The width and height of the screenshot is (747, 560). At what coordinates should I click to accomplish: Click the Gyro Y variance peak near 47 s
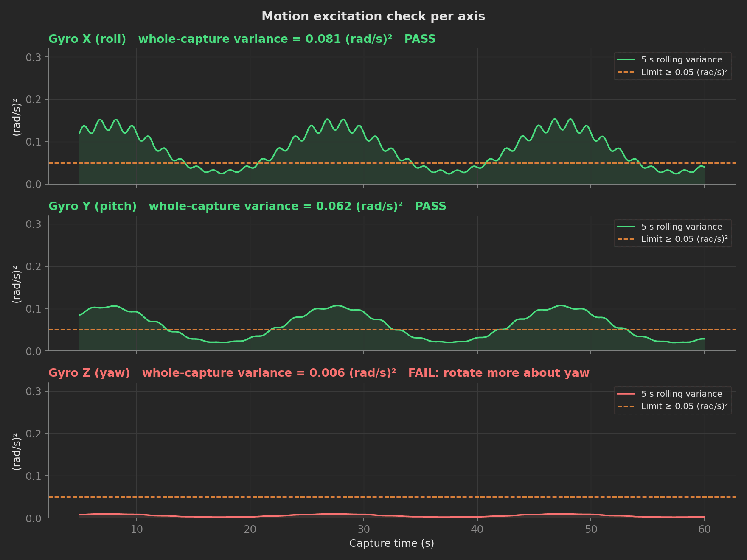[561, 305]
